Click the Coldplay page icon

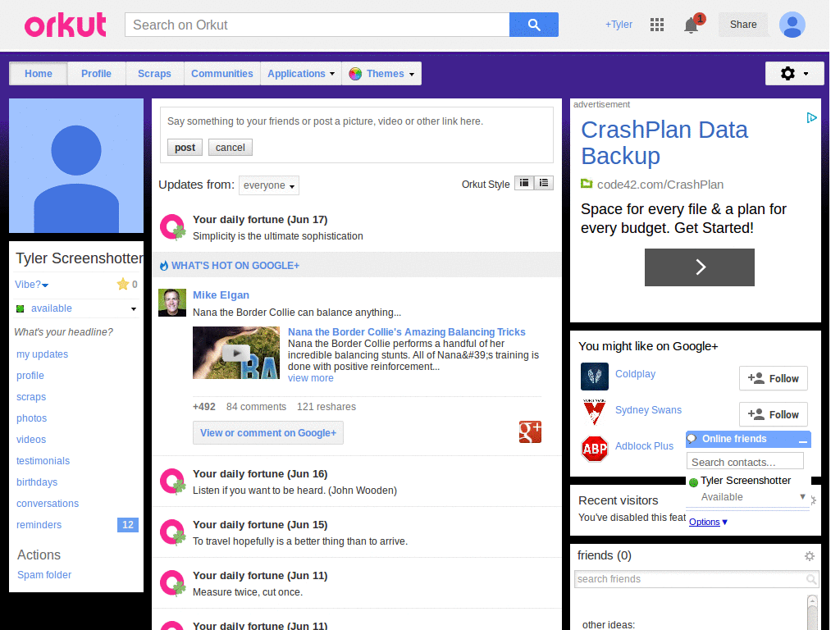click(x=594, y=376)
